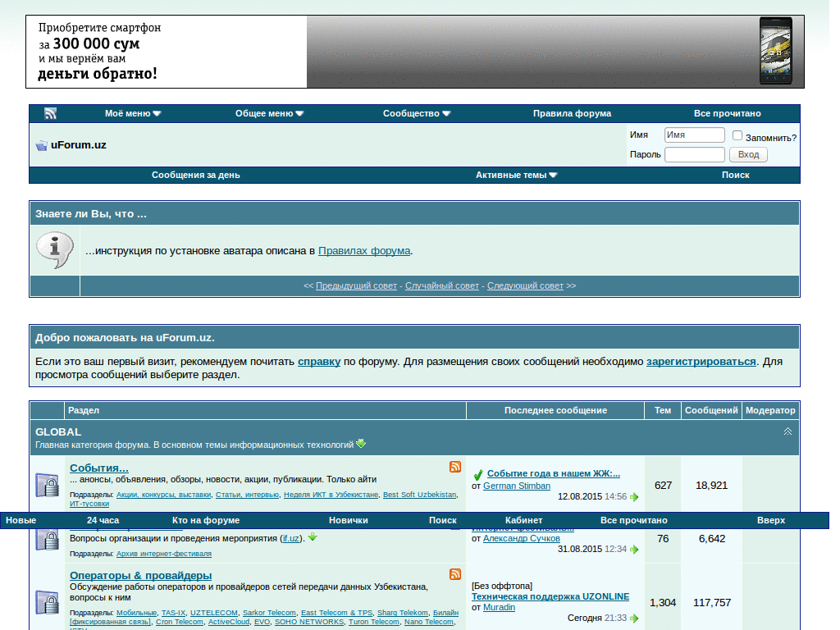This screenshot has height=630, width=840.
Task: Click the locked forum icon beside События
Action: tap(47, 485)
